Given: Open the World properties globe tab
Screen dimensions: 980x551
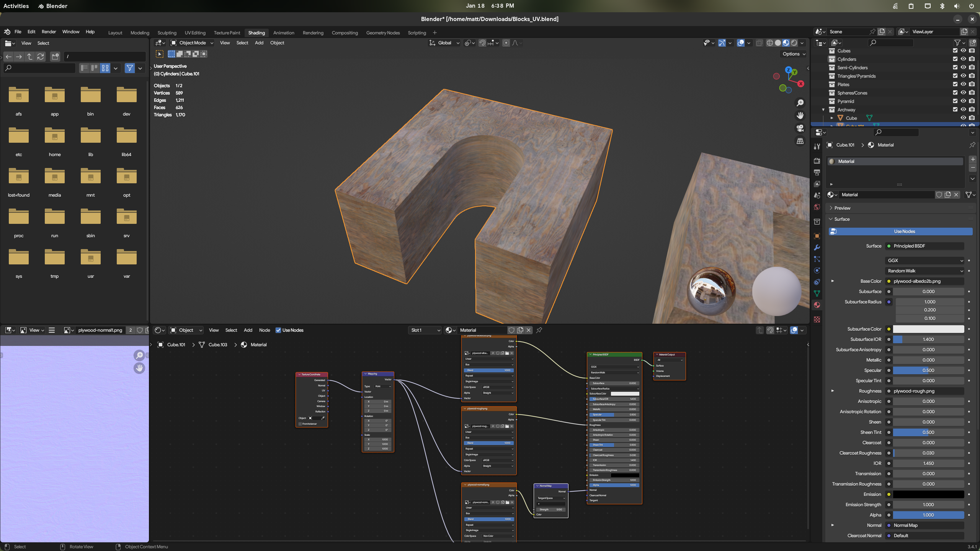Looking at the screenshot, I should (x=817, y=207).
